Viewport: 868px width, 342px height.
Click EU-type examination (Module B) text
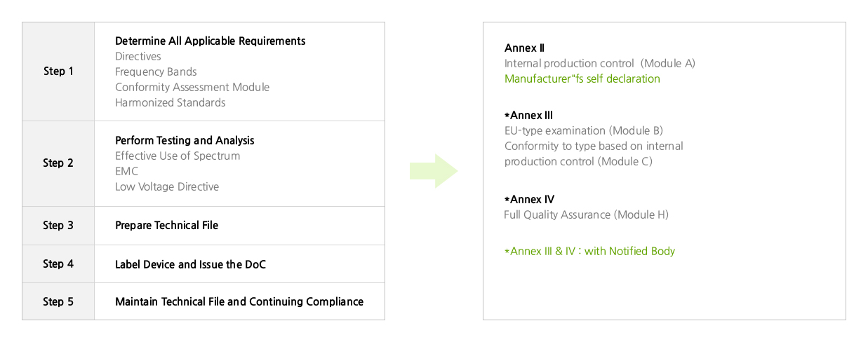(583, 131)
